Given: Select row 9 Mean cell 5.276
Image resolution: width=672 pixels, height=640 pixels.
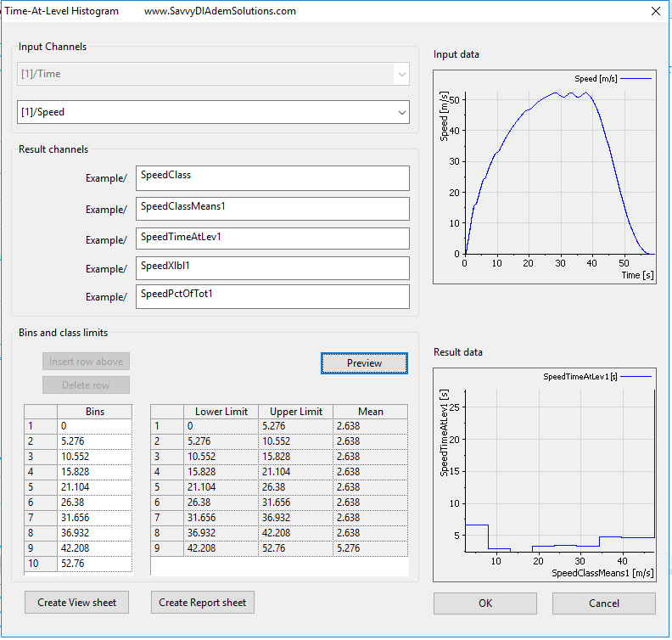Looking at the screenshot, I should (x=370, y=548).
